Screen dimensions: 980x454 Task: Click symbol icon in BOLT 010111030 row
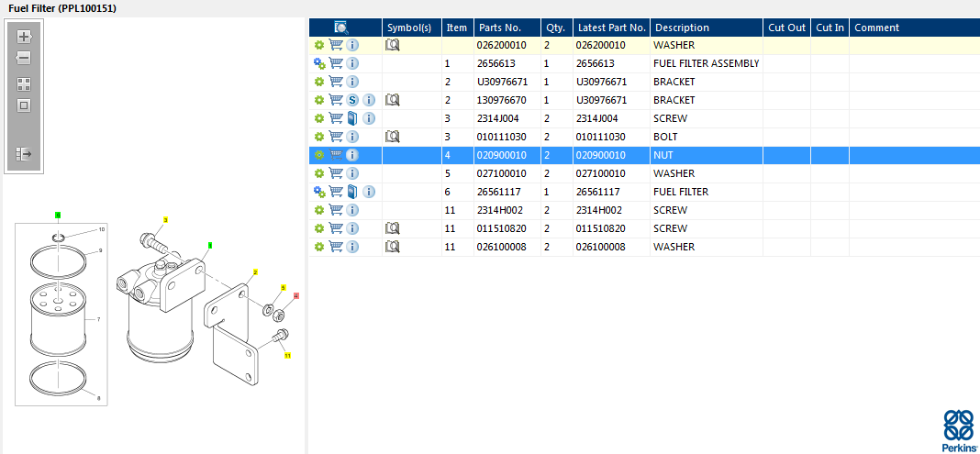393,137
